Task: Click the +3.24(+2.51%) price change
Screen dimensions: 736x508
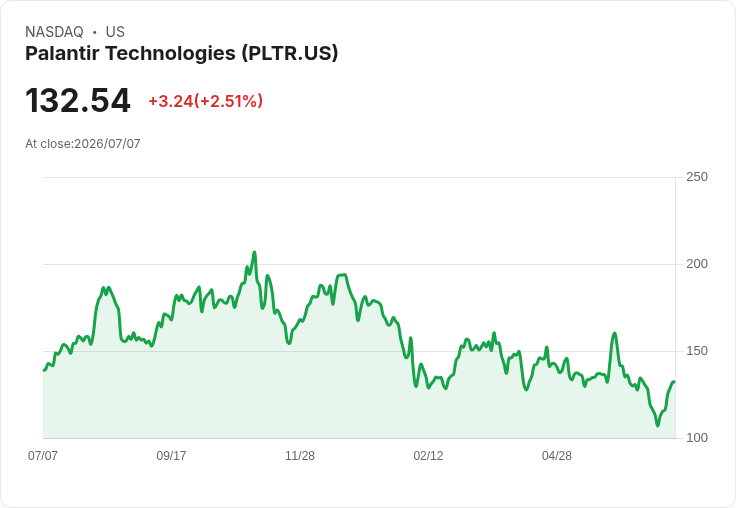Action: (206, 101)
